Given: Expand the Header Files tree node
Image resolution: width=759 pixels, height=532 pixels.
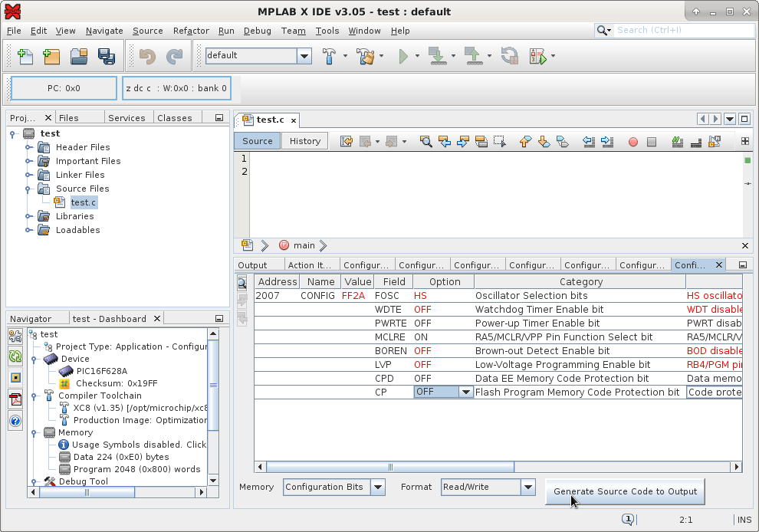Looking at the screenshot, I should click(x=29, y=147).
